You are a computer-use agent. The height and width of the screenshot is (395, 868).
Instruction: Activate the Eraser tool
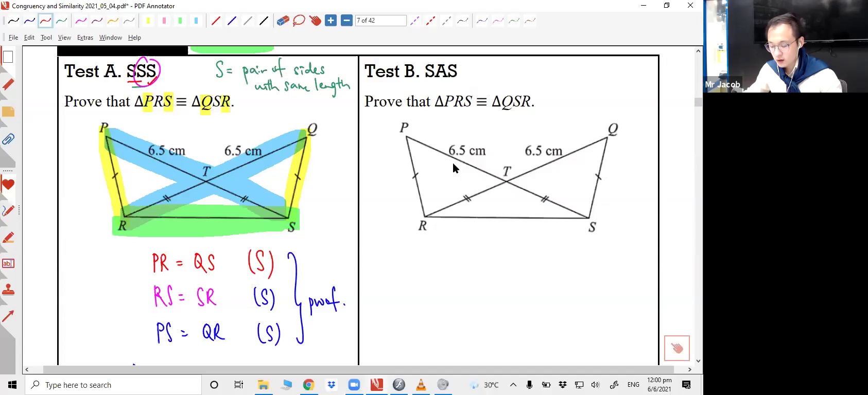coord(283,21)
